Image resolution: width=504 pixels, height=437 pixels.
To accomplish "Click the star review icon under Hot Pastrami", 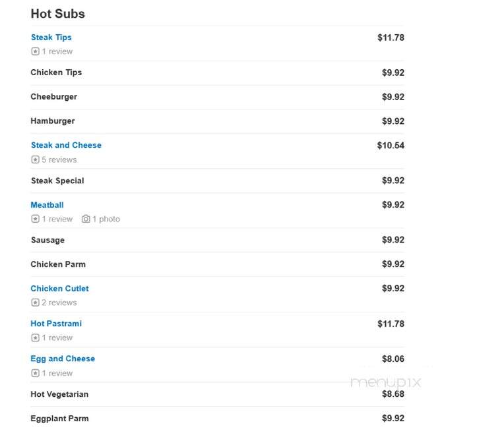I will click(x=35, y=337).
